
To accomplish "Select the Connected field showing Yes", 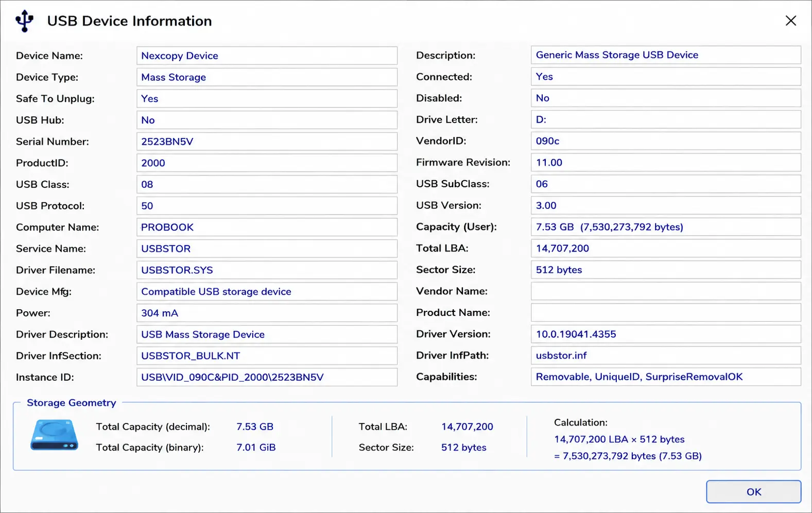I will point(666,77).
